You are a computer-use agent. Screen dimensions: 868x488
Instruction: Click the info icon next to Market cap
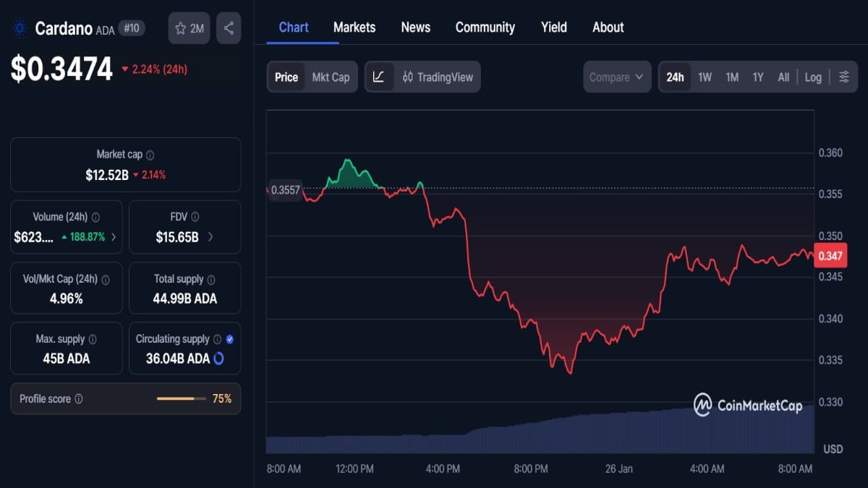[x=148, y=154]
